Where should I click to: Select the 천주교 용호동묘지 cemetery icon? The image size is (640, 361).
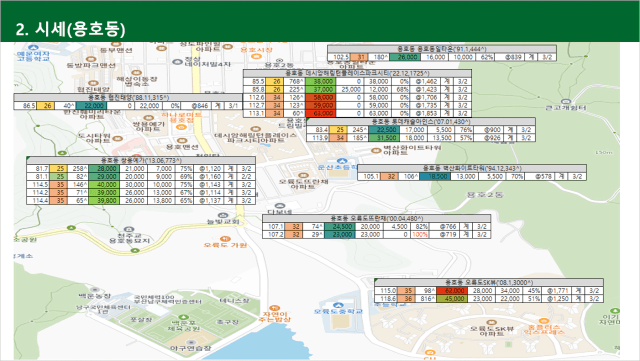tap(129, 230)
